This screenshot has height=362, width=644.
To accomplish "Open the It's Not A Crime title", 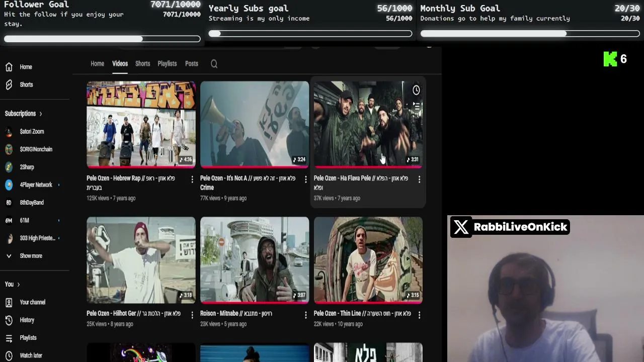I will [x=248, y=183].
